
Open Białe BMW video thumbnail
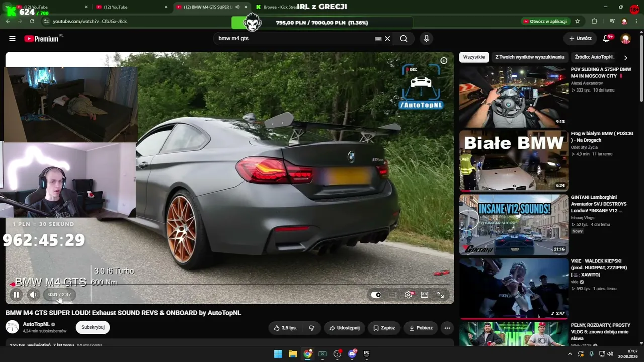[x=514, y=160]
